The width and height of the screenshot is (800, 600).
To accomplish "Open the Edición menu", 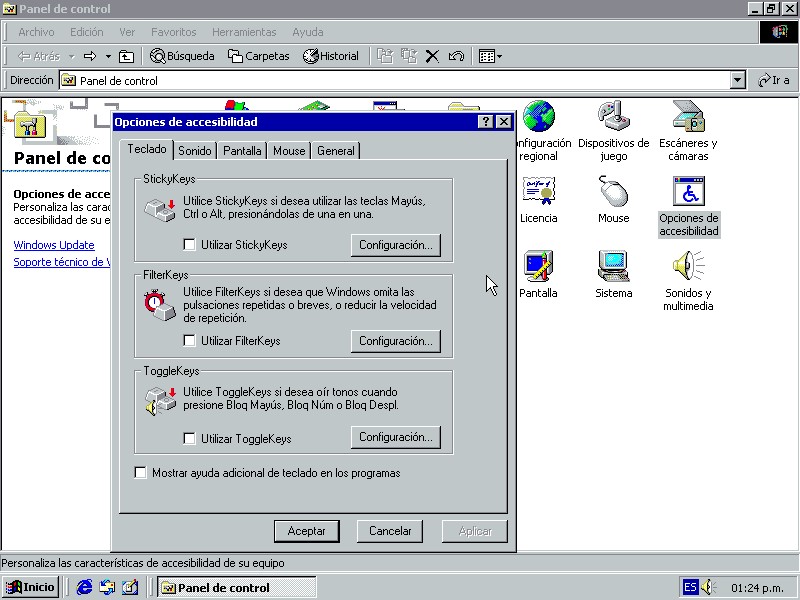I will click(87, 32).
